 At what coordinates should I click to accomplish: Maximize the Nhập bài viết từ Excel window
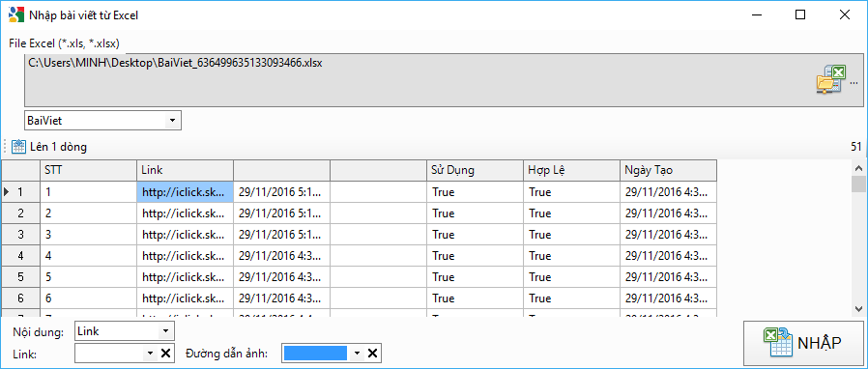[800, 14]
